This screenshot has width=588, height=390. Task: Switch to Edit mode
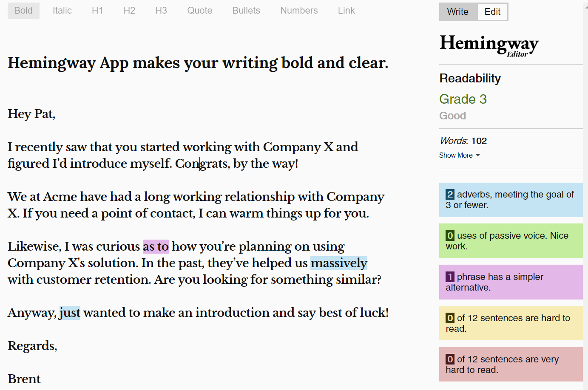(x=492, y=12)
